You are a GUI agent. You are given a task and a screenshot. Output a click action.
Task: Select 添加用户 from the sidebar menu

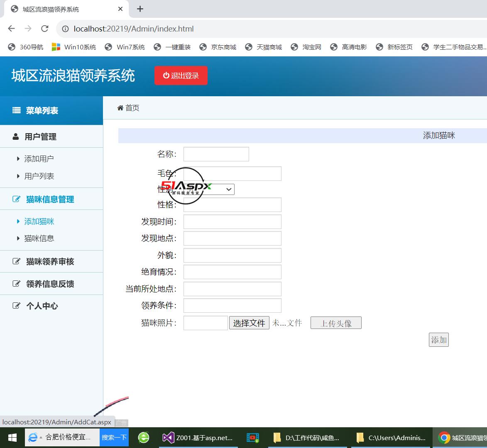click(39, 158)
